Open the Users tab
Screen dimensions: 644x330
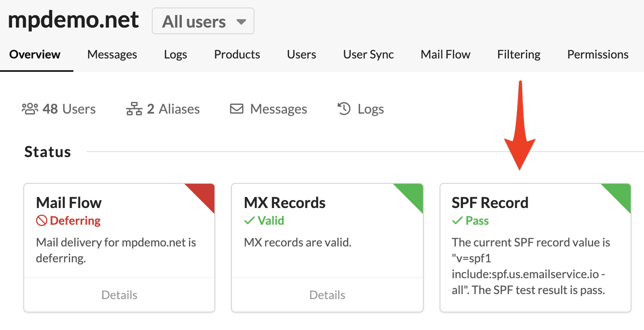(x=302, y=54)
